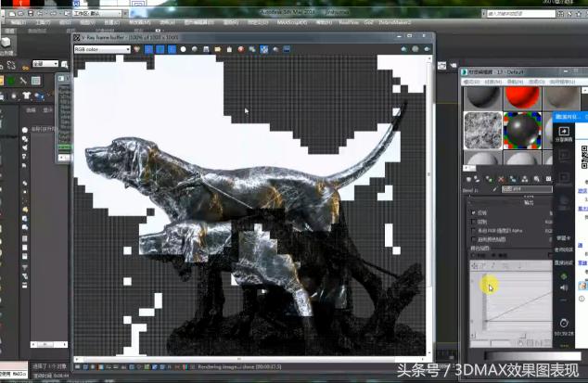
Task: Enable the color map checkbox
Action: pyautogui.click(x=473, y=239)
